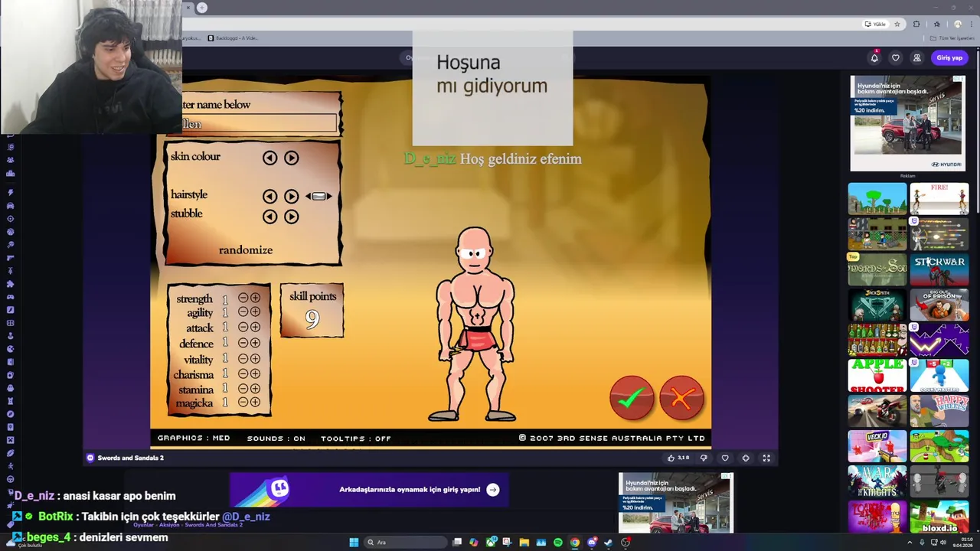Open Chrome three-dot menu

971,24
